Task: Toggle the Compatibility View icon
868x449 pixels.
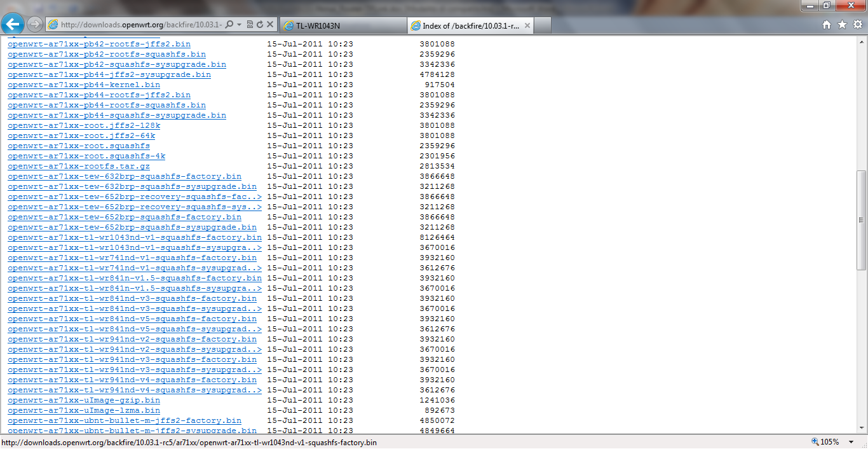Action: [250, 25]
